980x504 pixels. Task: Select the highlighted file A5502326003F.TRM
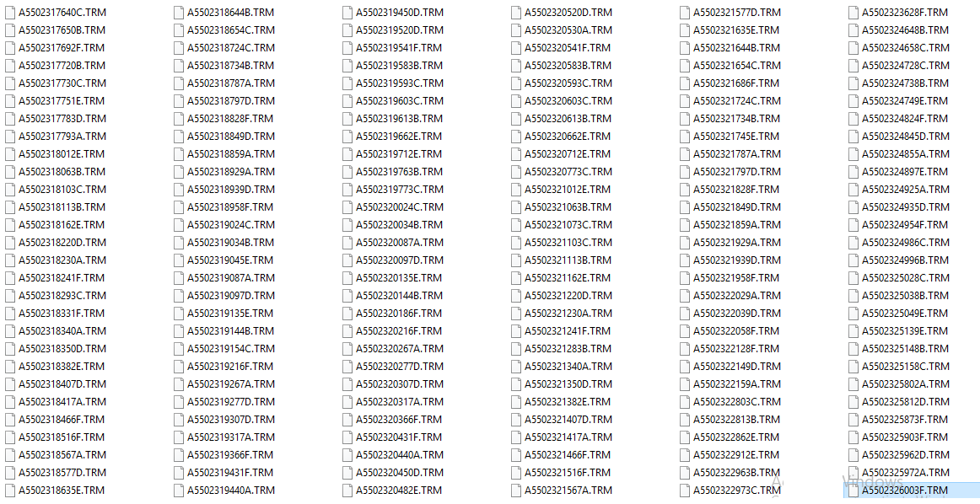pyautogui.click(x=905, y=491)
